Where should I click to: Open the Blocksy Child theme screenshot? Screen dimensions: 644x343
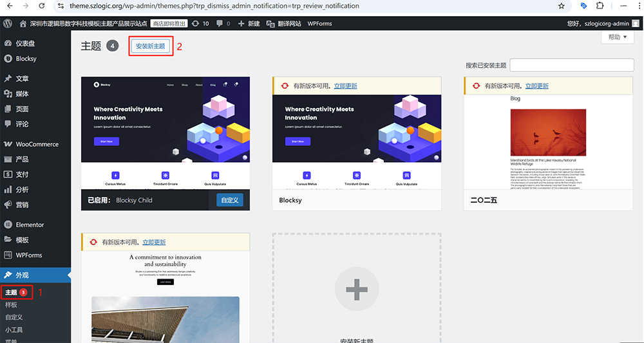[165, 133]
